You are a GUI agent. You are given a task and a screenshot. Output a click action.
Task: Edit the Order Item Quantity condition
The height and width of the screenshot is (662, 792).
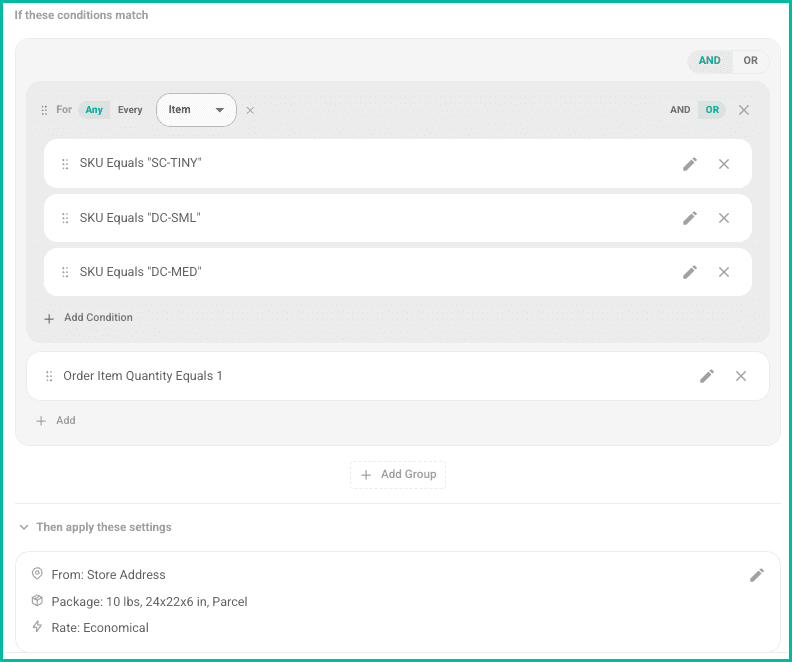(x=707, y=376)
